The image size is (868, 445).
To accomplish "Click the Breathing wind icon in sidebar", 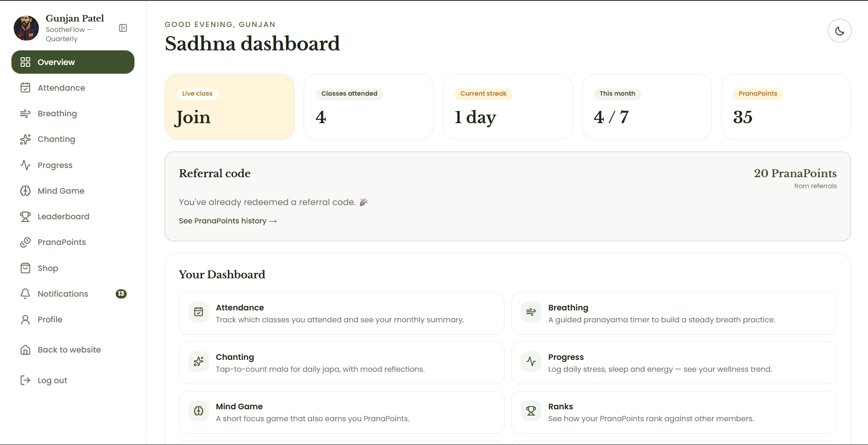I will click(x=26, y=114).
